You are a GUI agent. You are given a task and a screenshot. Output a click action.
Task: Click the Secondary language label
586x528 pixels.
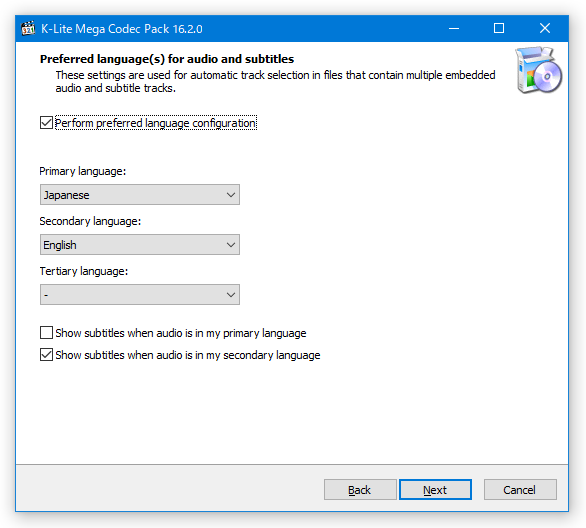[x=90, y=221]
